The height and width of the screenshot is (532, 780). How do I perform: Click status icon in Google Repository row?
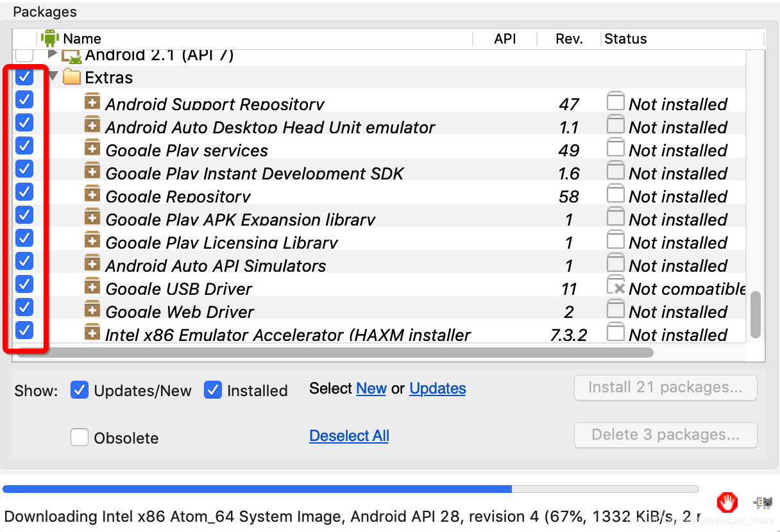[x=616, y=194]
